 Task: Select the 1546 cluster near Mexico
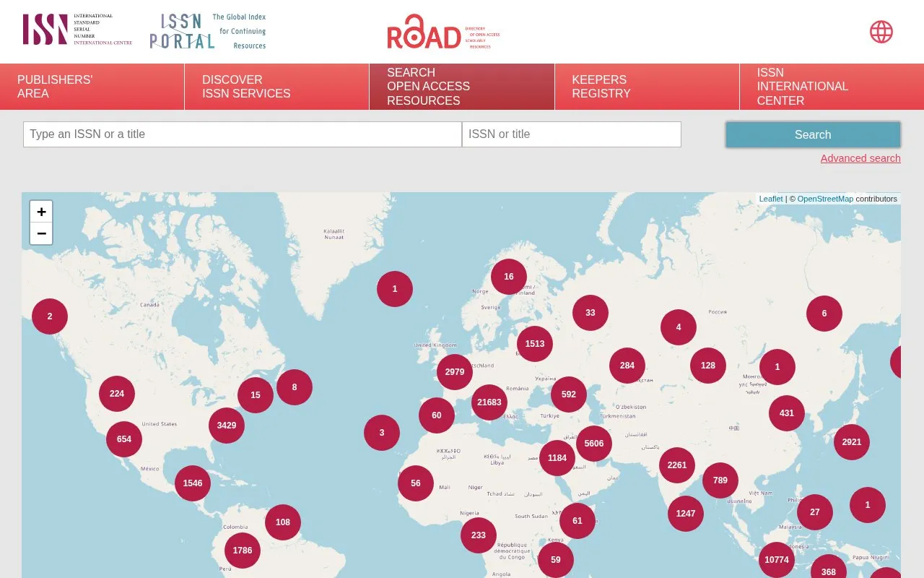coord(193,483)
